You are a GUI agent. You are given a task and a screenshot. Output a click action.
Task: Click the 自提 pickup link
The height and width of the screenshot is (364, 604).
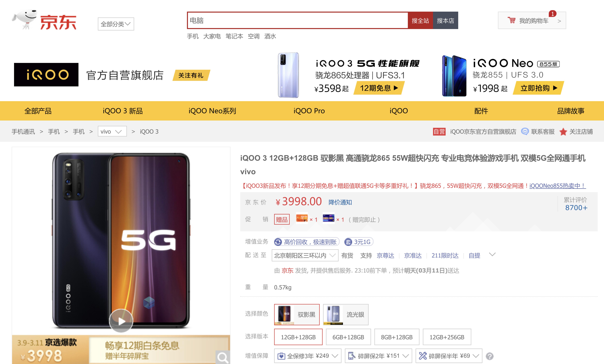pos(474,255)
